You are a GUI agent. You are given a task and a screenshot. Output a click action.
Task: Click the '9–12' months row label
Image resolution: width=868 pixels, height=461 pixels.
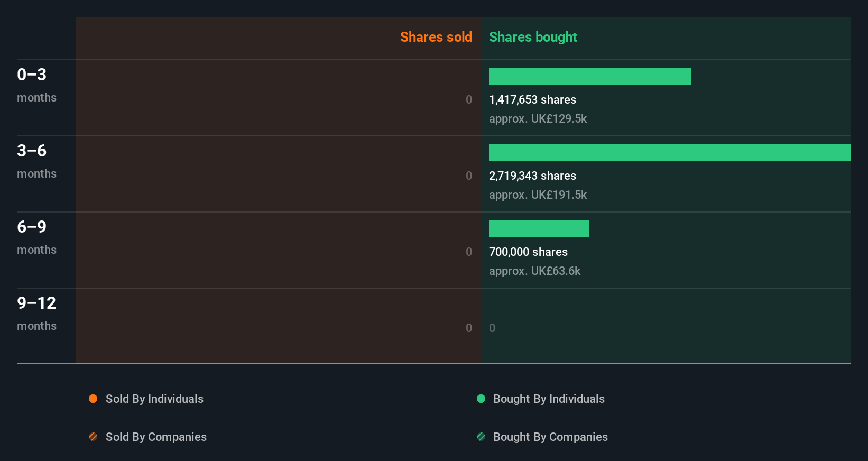[x=36, y=303]
